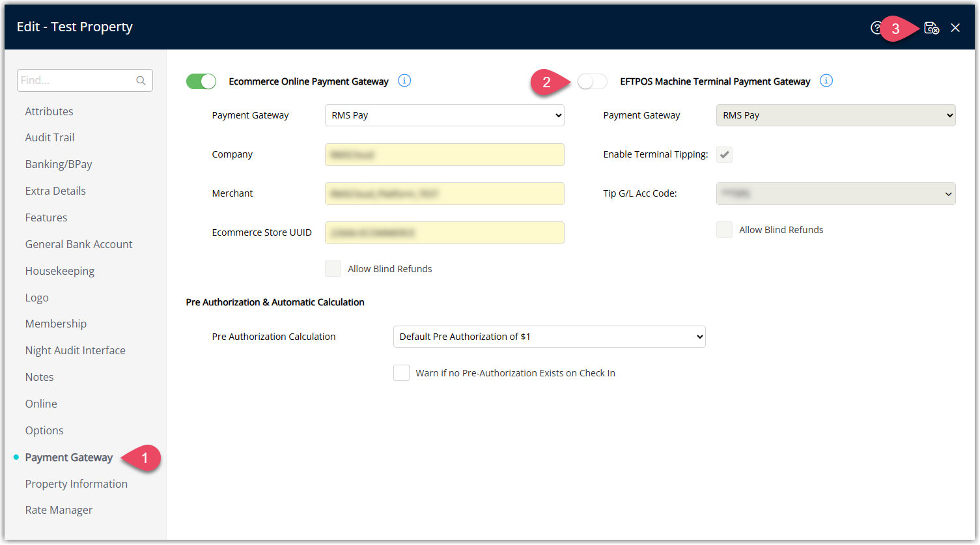Viewport: 980px width, 545px height.
Task: Close the Edit Test Property dialog
Action: 955,28
